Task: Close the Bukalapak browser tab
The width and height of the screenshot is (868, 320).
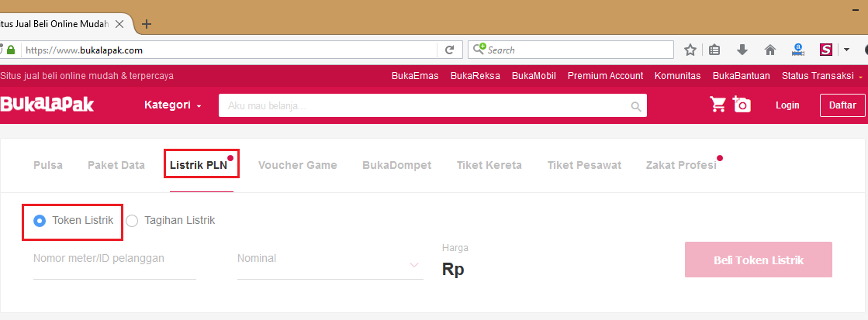Action: 119,24
